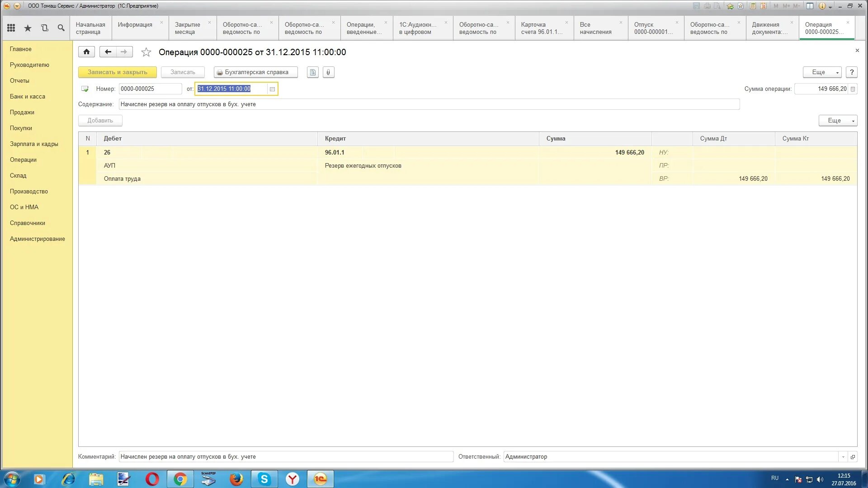The height and width of the screenshot is (488, 868).
Task: Open the calendar picker of the date field
Action: (272, 89)
